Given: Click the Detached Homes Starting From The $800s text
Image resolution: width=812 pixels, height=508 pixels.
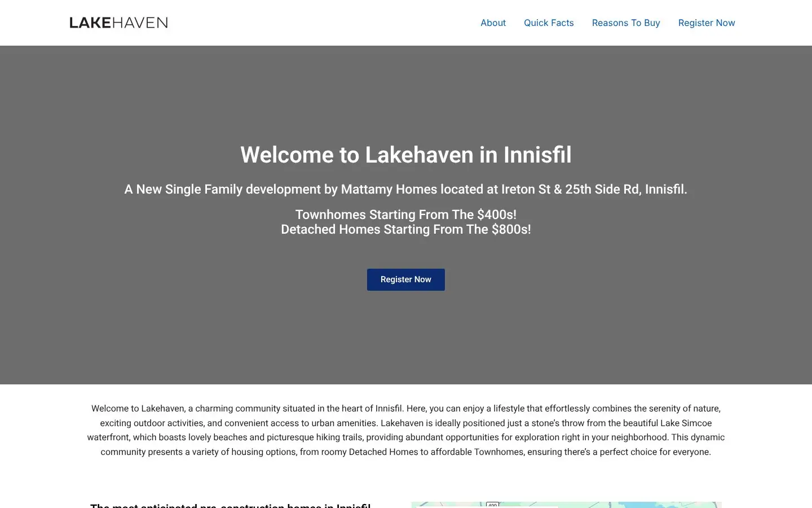Looking at the screenshot, I should tap(406, 229).
